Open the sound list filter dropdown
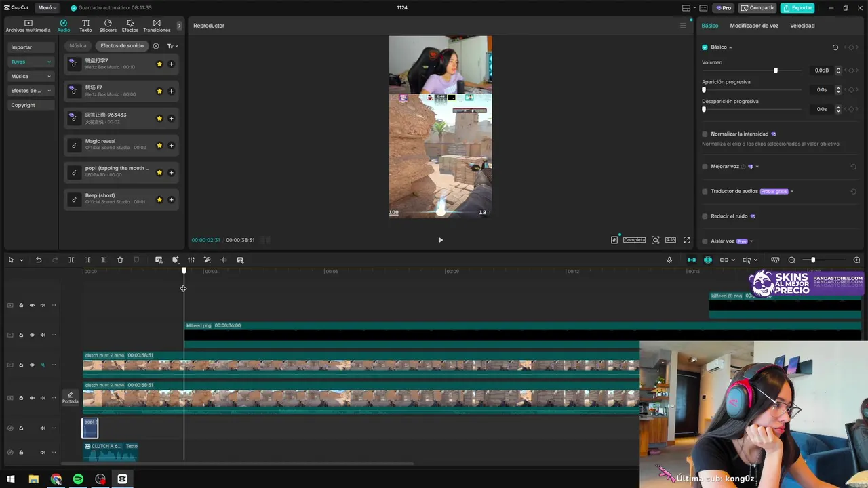 coord(172,46)
